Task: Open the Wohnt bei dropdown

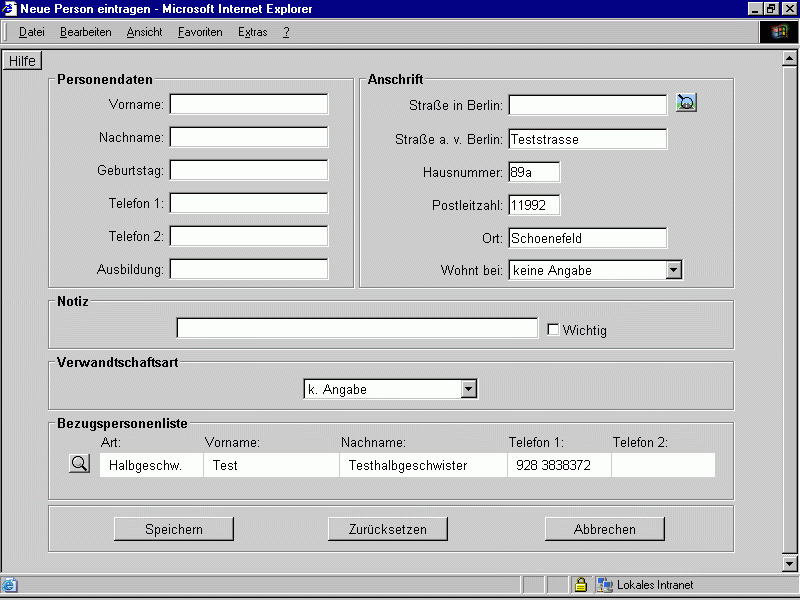Action: click(x=674, y=270)
